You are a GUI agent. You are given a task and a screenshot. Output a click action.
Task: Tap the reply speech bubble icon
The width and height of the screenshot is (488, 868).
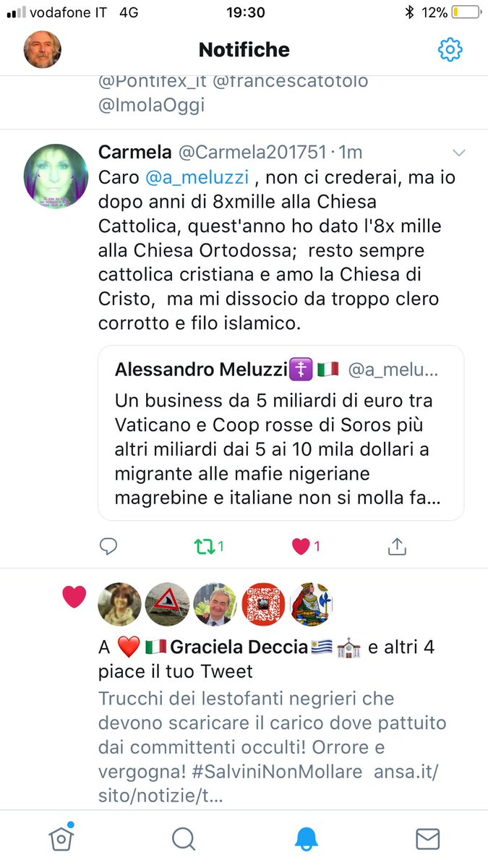108,547
